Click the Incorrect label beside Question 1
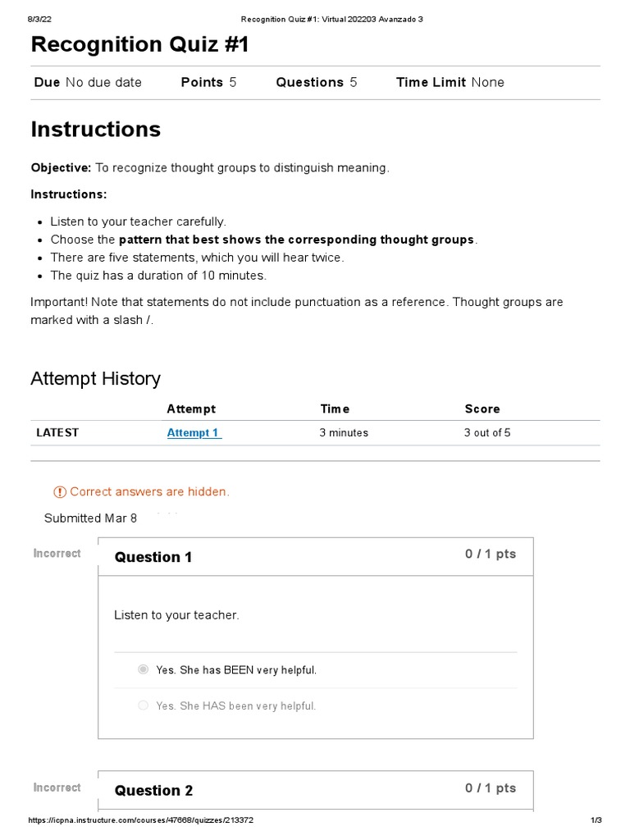This screenshot has width=630, height=840. (57, 554)
